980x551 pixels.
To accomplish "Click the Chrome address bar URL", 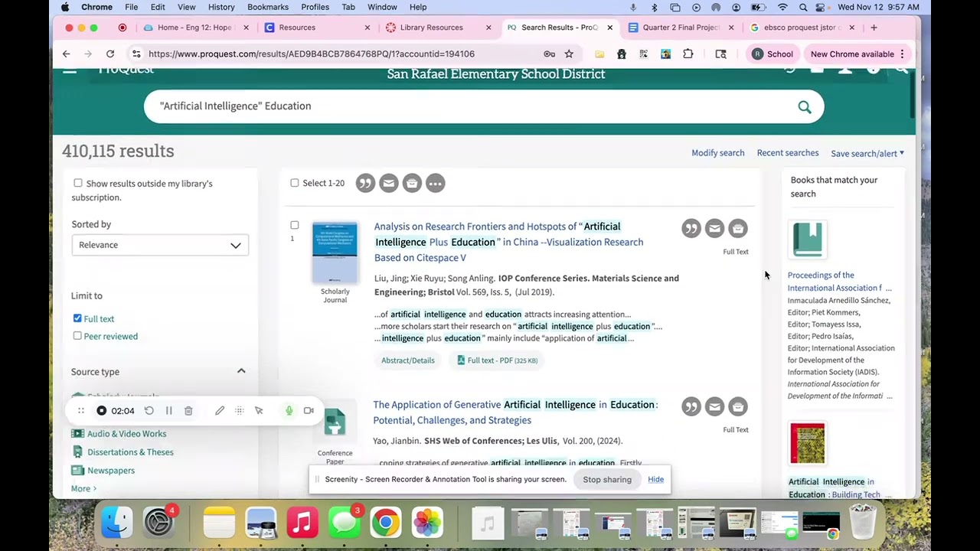I will tap(312, 54).
